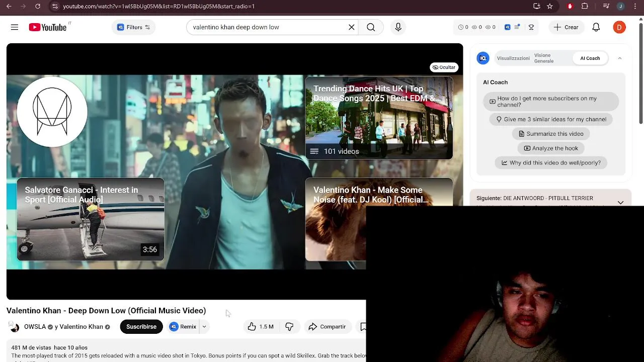The width and height of the screenshot is (644, 362).
Task: Open the vidIQ Filters button
Action: pos(134,27)
